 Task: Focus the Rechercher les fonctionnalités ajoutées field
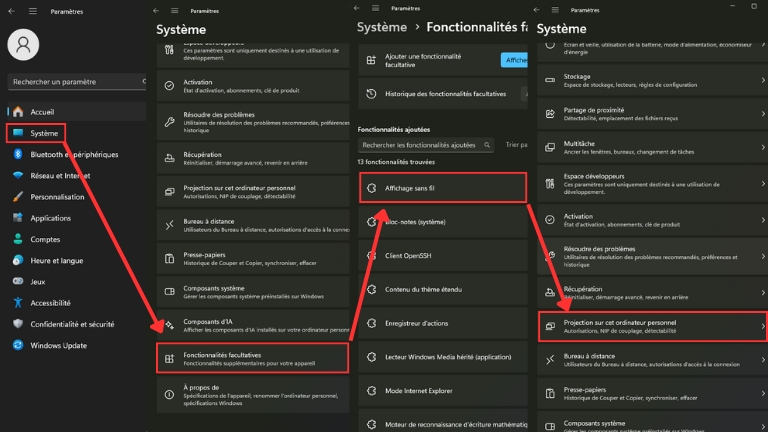(x=425, y=145)
